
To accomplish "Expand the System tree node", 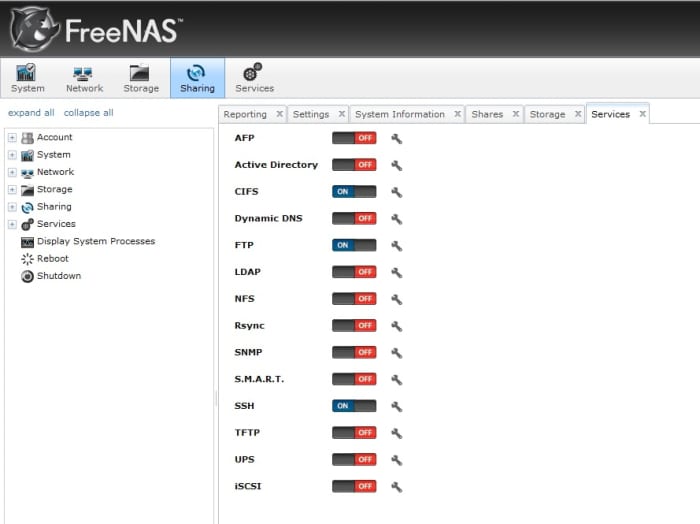I will pyautogui.click(x=12, y=155).
